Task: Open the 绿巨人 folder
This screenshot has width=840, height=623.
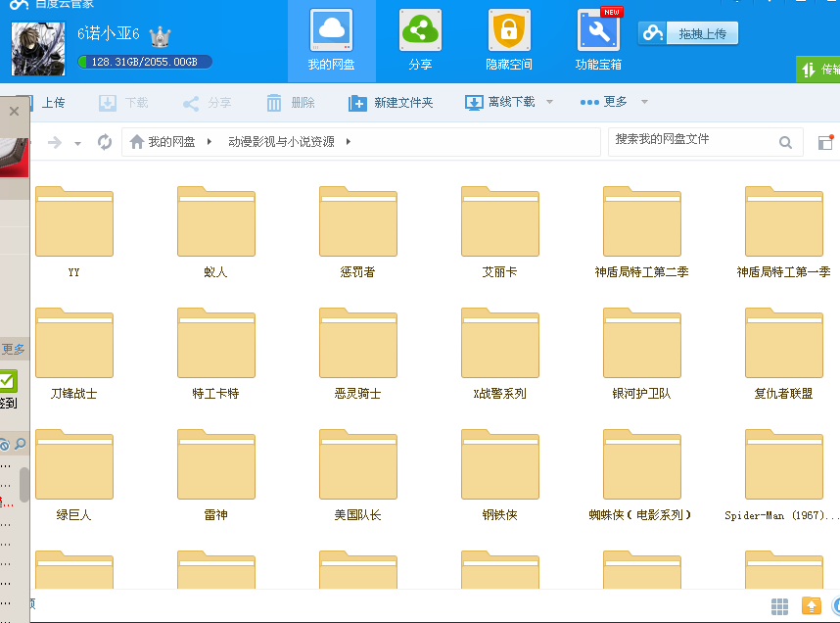Action: [x=74, y=475]
